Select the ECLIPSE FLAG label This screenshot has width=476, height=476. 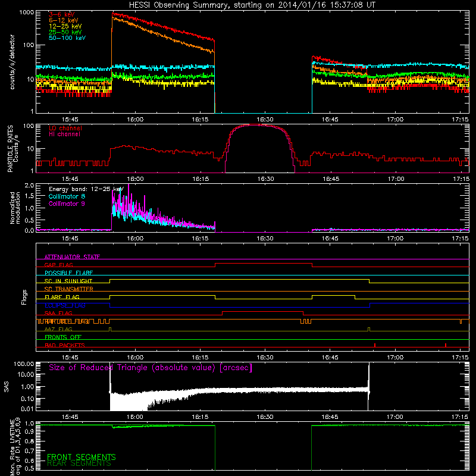pyautogui.click(x=65, y=305)
